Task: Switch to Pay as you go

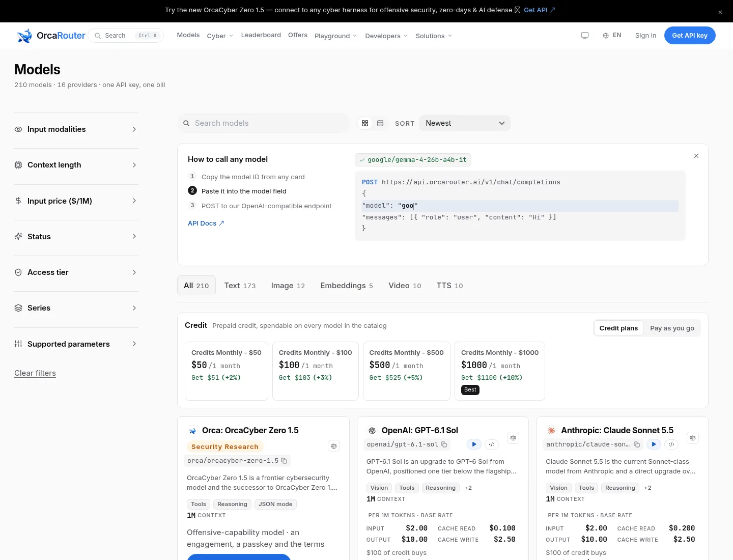Action: (x=672, y=328)
